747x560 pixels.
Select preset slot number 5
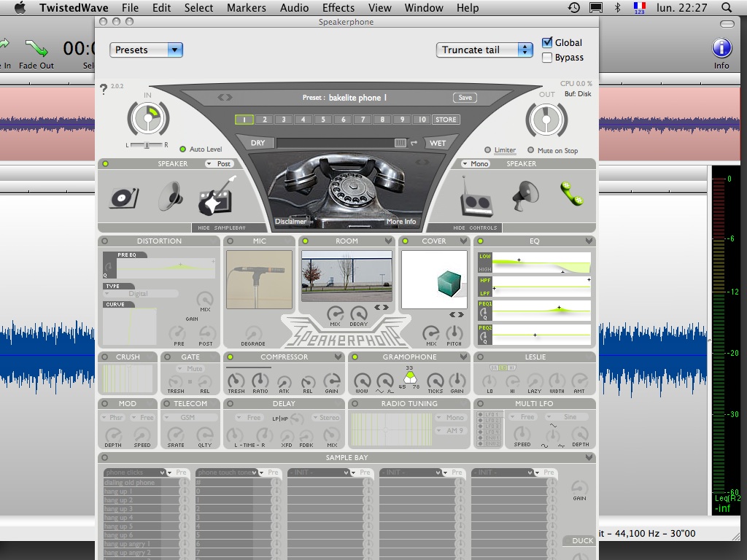tap(322, 120)
